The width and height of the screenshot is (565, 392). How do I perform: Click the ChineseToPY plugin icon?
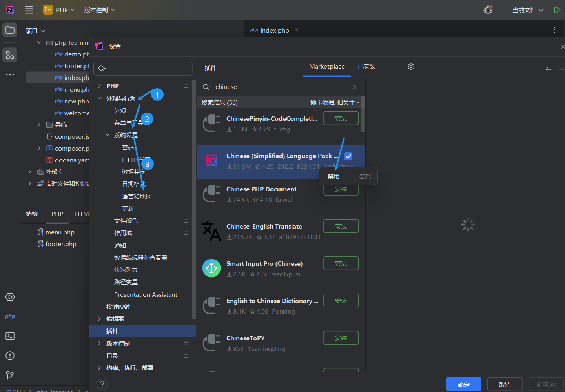pyautogui.click(x=211, y=343)
